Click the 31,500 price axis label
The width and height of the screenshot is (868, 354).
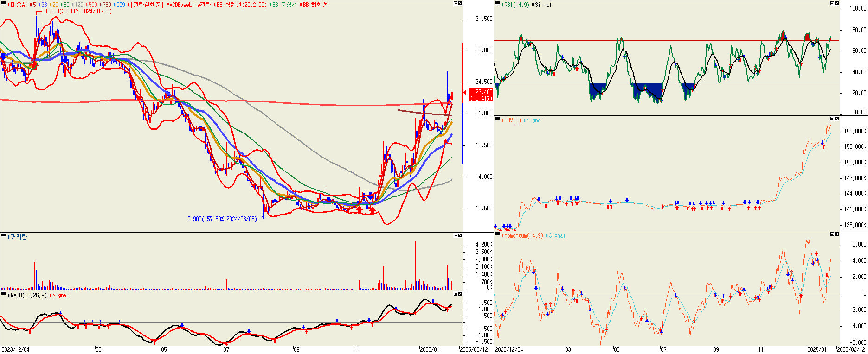[x=484, y=19]
